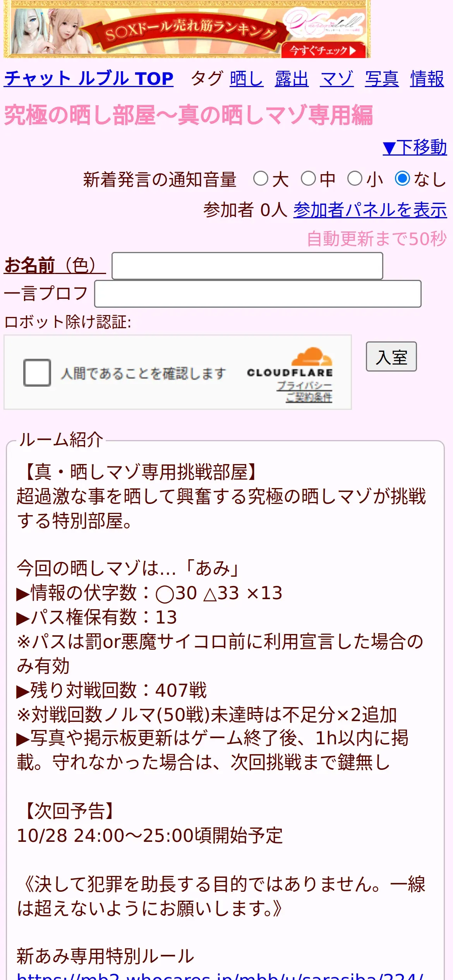The height and width of the screenshot is (980, 453).
Task: Go to チャット ルブル TOP
Action: (x=89, y=79)
